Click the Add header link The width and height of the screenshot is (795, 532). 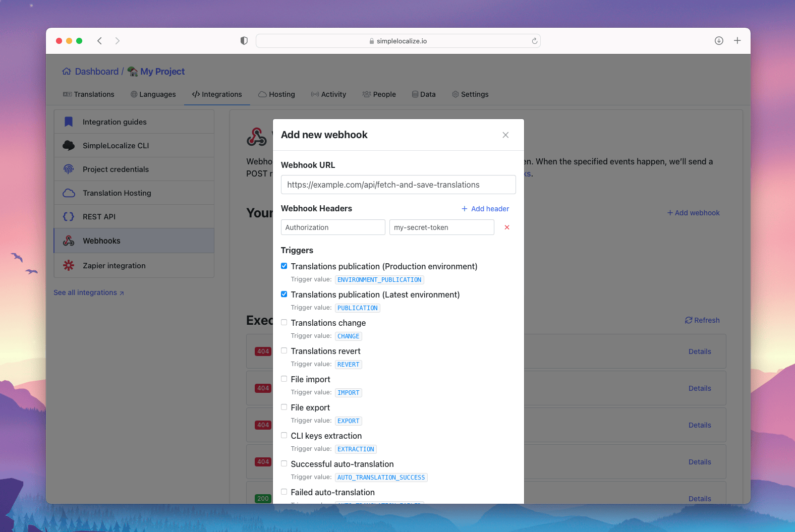(485, 209)
